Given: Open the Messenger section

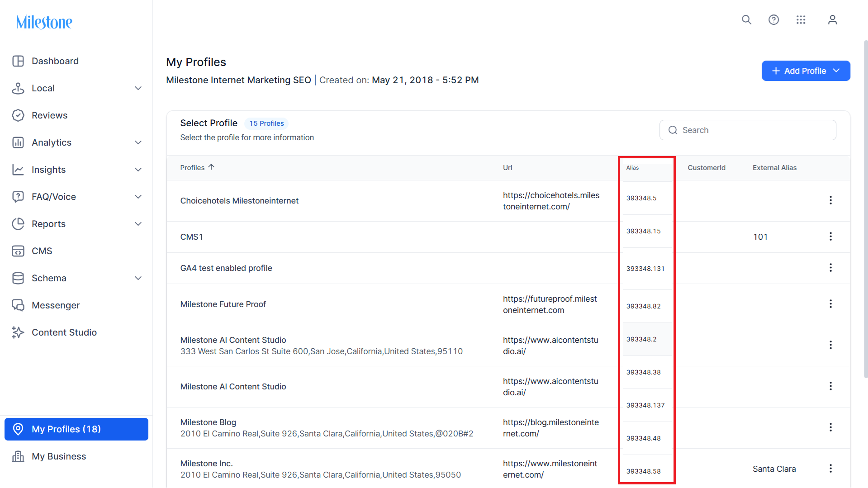Looking at the screenshot, I should pos(56,305).
